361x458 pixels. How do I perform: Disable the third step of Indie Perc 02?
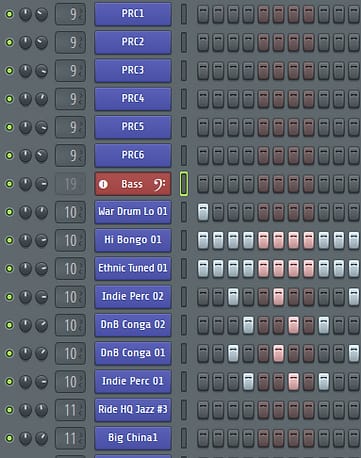coord(233,297)
